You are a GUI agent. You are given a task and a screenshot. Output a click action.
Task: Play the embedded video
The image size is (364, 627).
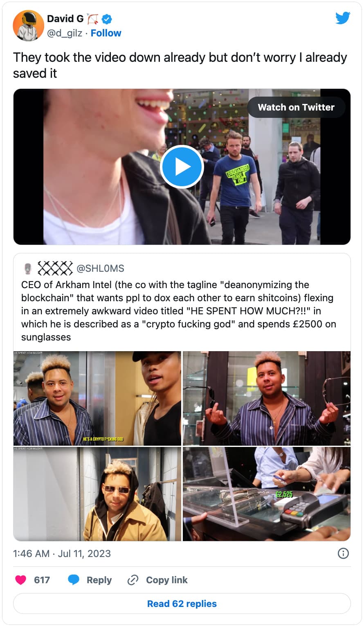pos(182,167)
